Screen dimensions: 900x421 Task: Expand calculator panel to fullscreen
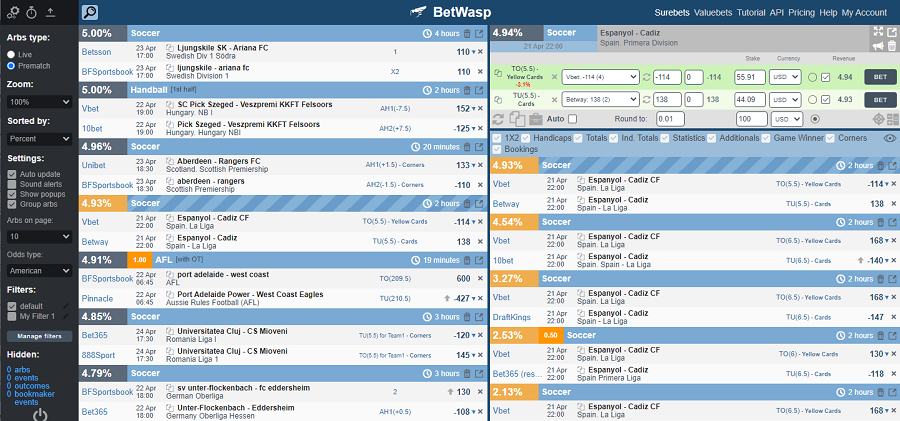[x=878, y=32]
